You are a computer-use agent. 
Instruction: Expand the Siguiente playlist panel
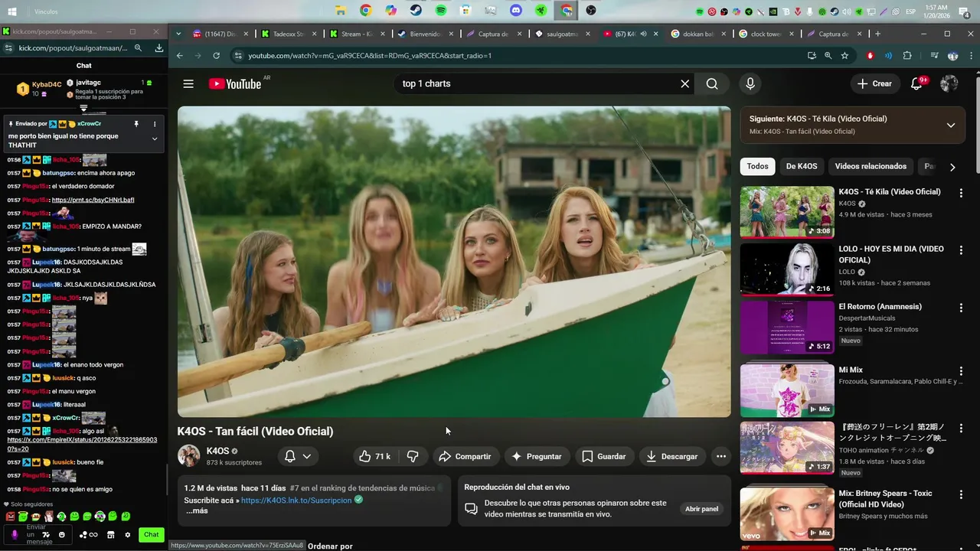pos(950,125)
